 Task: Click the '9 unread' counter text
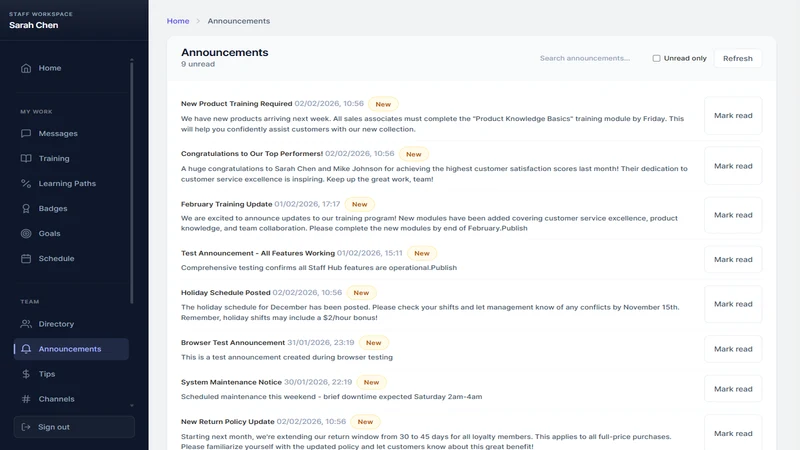coord(198,64)
